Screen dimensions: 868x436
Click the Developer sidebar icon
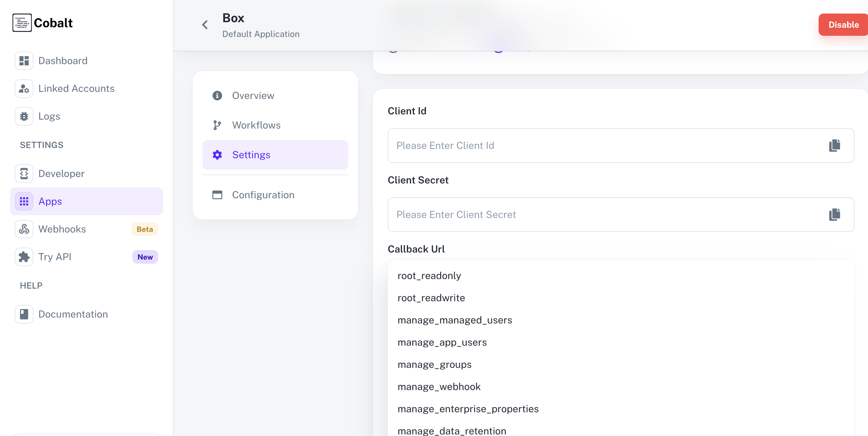point(24,173)
